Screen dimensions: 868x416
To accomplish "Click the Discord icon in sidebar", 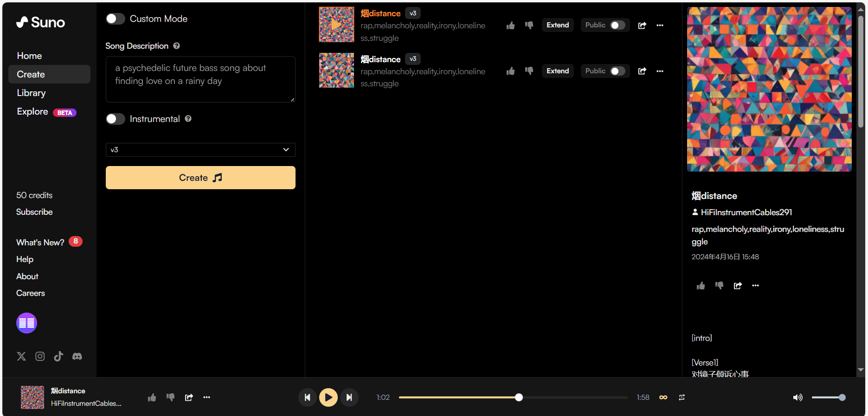I will coord(77,356).
